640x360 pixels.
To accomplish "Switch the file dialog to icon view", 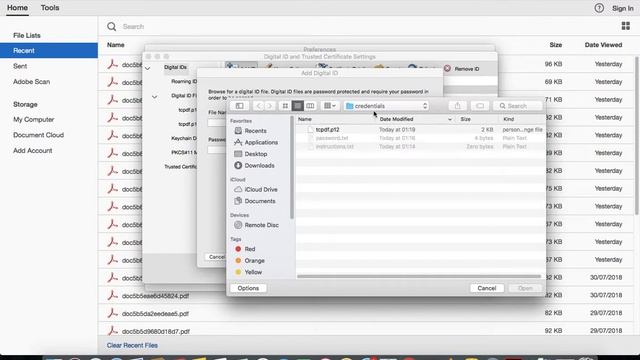I will tap(285, 106).
